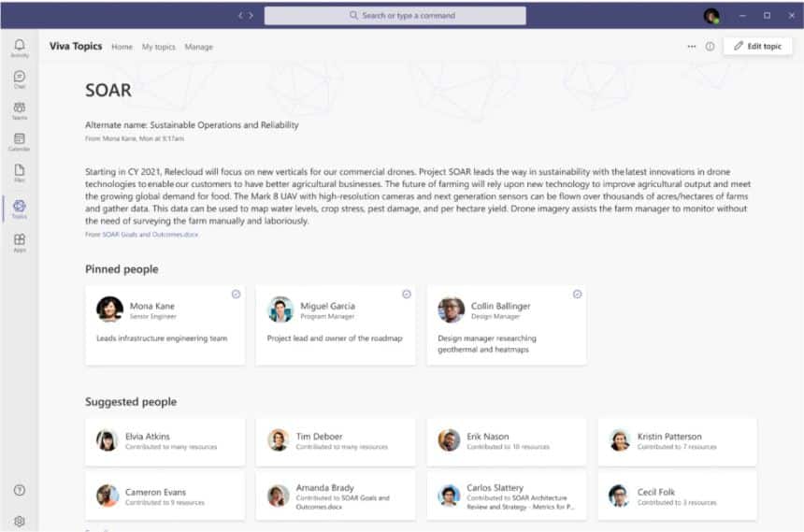Click the topic info icon

click(x=710, y=46)
